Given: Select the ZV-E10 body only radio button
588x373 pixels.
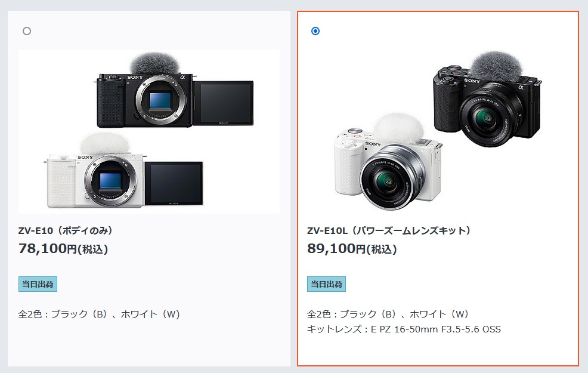Looking at the screenshot, I should [27, 31].
